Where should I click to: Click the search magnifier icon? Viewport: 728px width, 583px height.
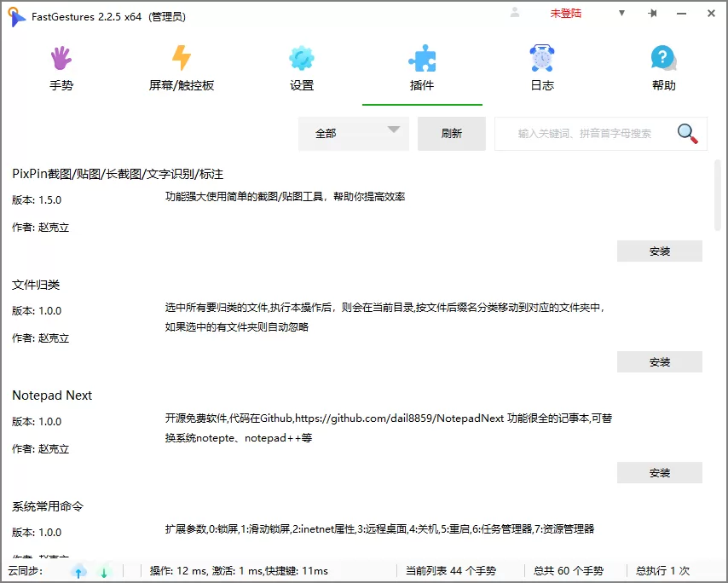coord(687,134)
